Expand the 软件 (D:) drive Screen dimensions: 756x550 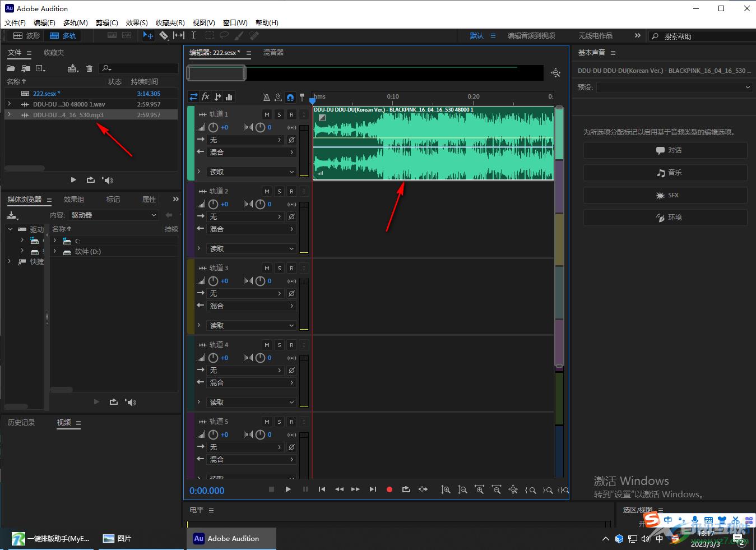tap(55, 252)
